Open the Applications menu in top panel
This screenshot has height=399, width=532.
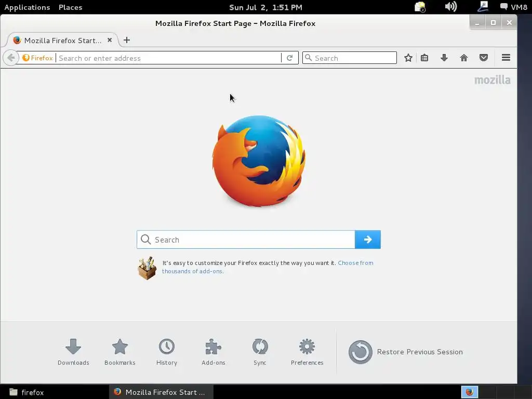pyautogui.click(x=27, y=7)
